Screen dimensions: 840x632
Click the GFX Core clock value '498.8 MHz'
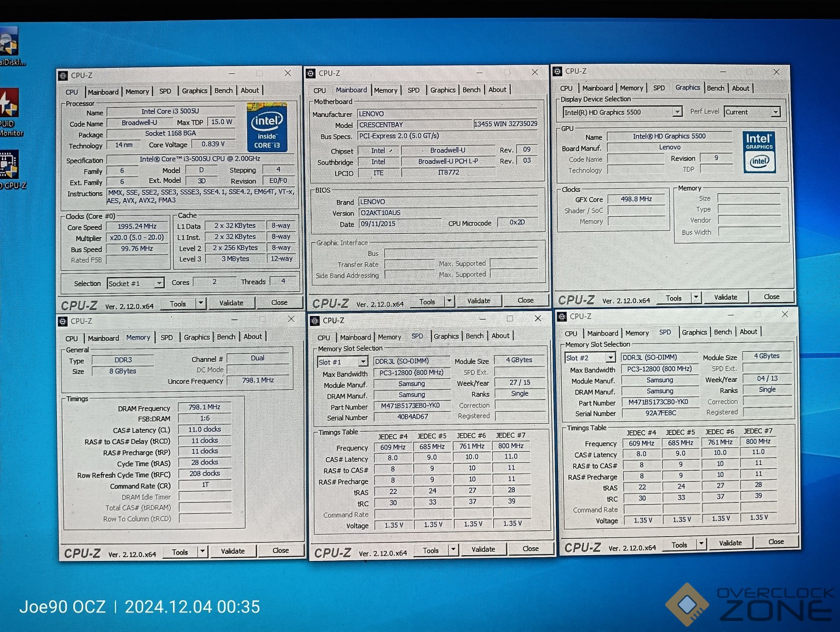point(636,199)
